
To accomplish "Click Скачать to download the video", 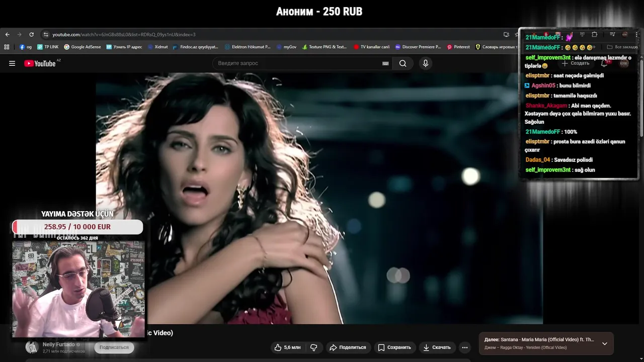I will click(x=437, y=347).
